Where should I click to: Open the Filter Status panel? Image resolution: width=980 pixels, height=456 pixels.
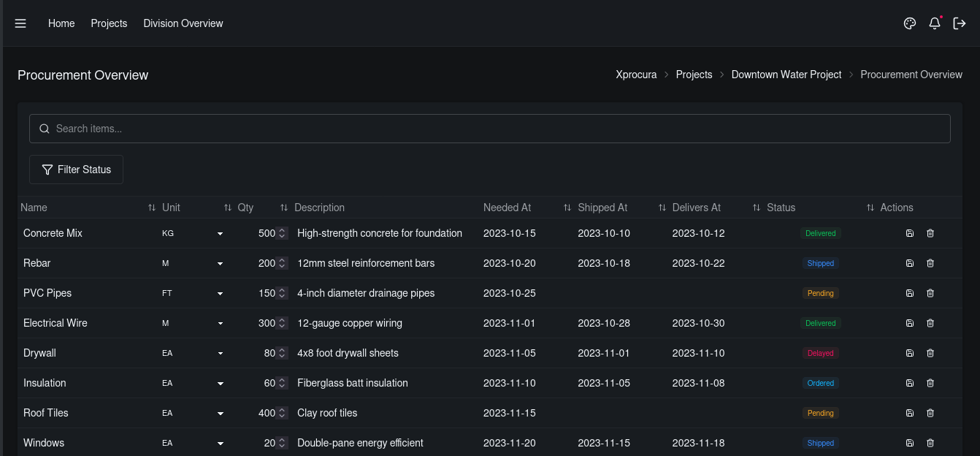click(x=76, y=169)
